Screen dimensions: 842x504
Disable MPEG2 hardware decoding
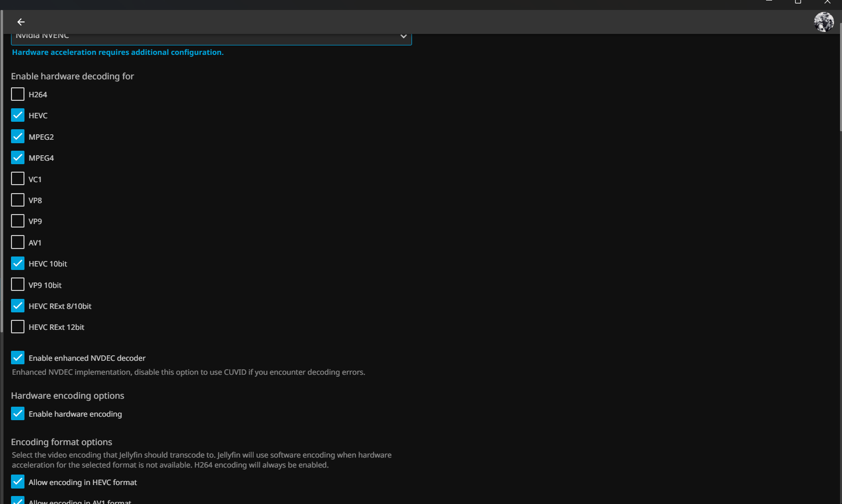point(17,137)
